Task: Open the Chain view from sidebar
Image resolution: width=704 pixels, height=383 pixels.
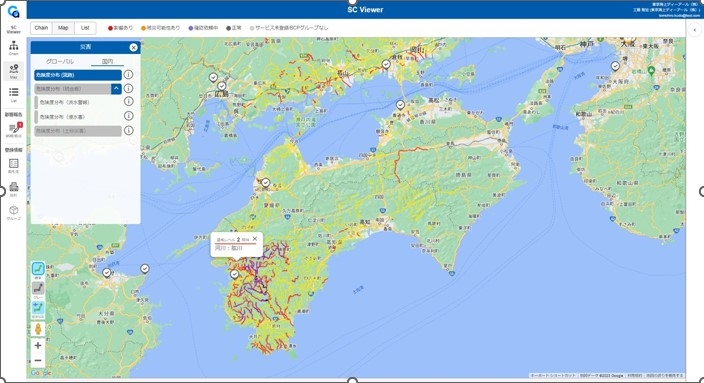Action: [14, 47]
